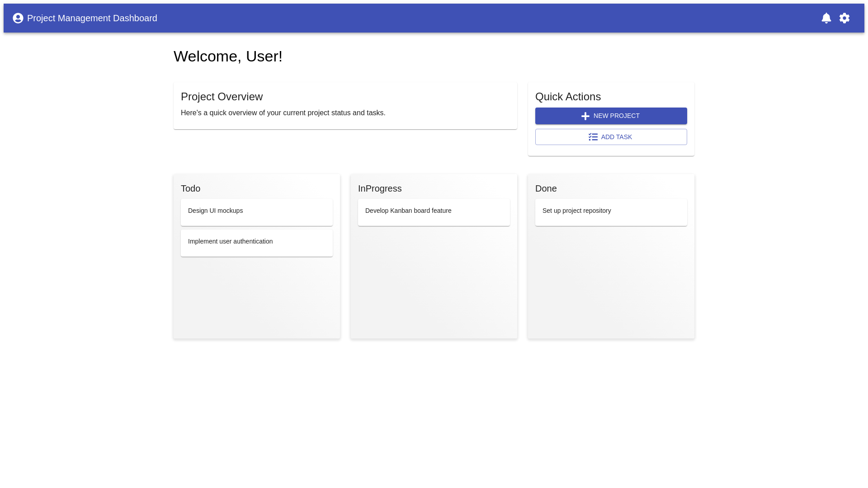Select Implement user authentication task card
Image resolution: width=868 pixels, height=488 pixels.
tap(256, 243)
